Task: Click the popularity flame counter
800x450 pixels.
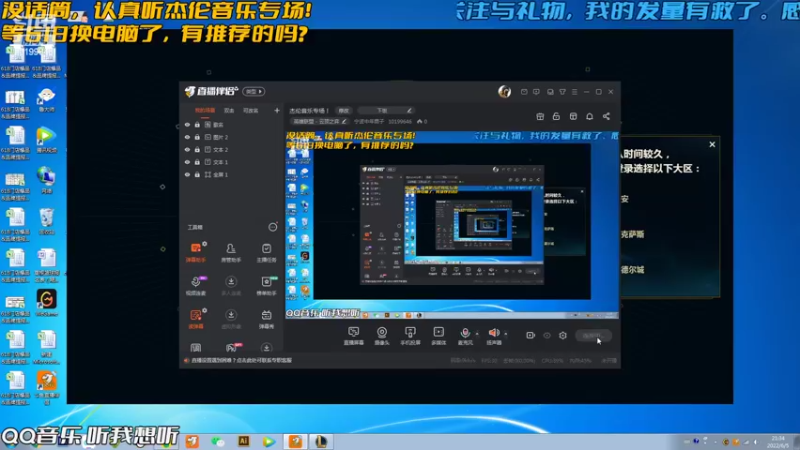Action: (422, 121)
